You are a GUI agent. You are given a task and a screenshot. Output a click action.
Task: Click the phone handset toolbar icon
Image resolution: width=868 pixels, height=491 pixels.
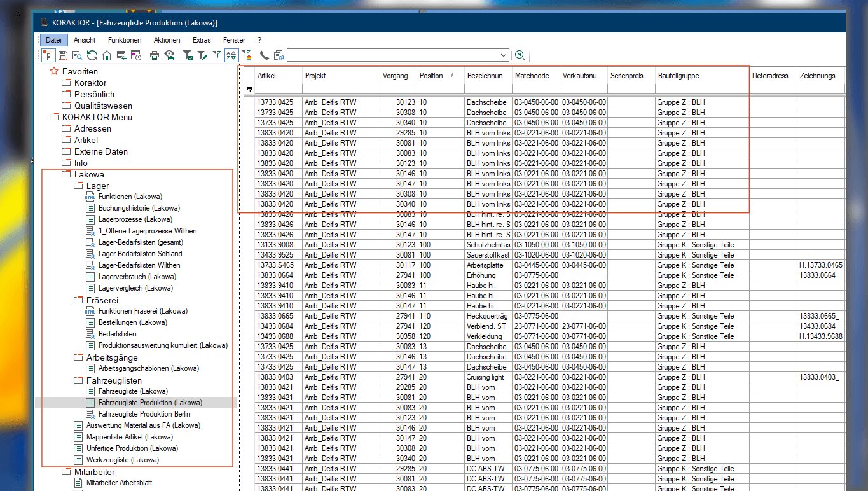coord(264,55)
